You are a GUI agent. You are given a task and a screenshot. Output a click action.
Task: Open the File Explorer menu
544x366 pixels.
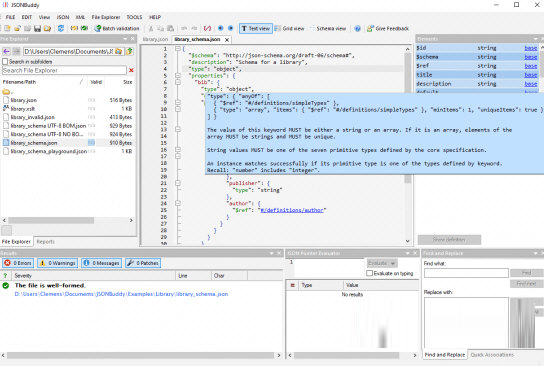106,17
